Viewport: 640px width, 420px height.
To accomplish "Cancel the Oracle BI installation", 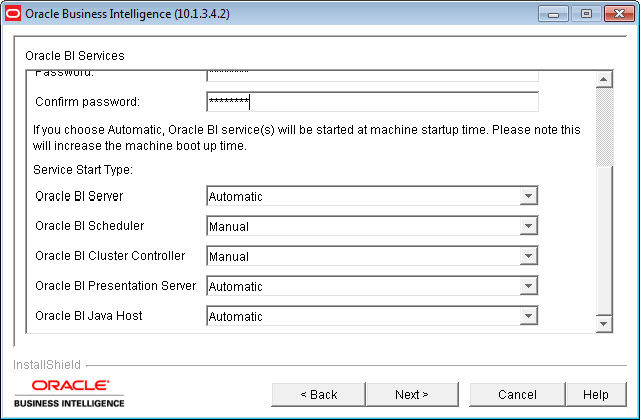I will [x=517, y=394].
